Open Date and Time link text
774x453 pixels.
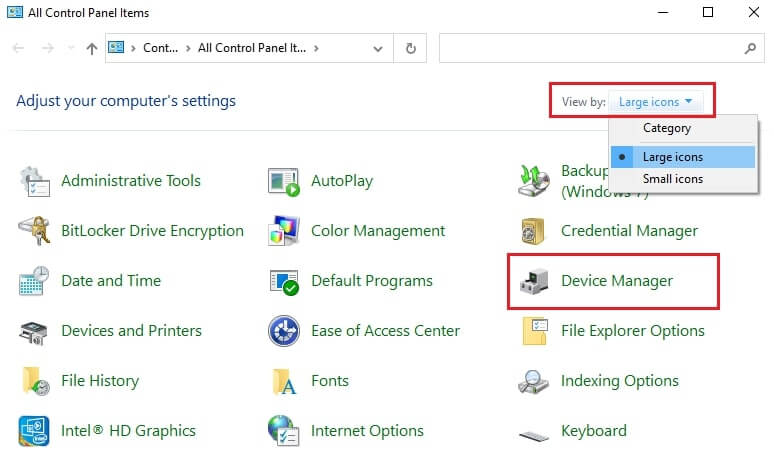111,281
